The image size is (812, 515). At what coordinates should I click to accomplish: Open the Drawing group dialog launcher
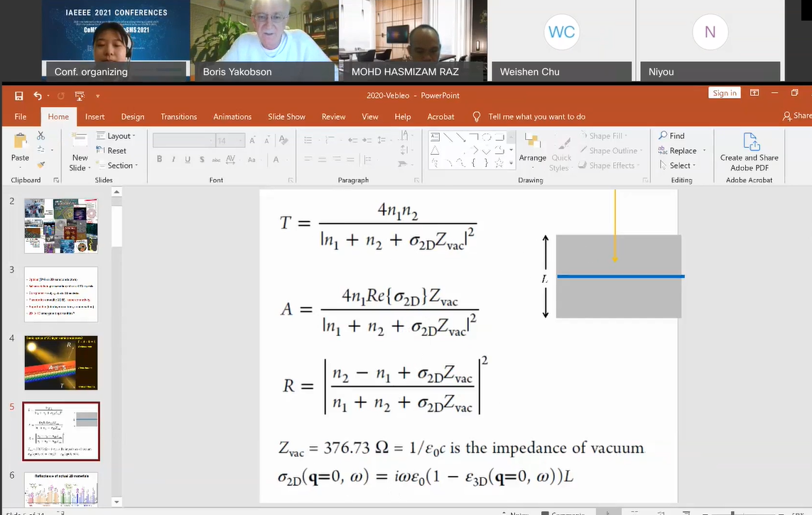tap(645, 180)
